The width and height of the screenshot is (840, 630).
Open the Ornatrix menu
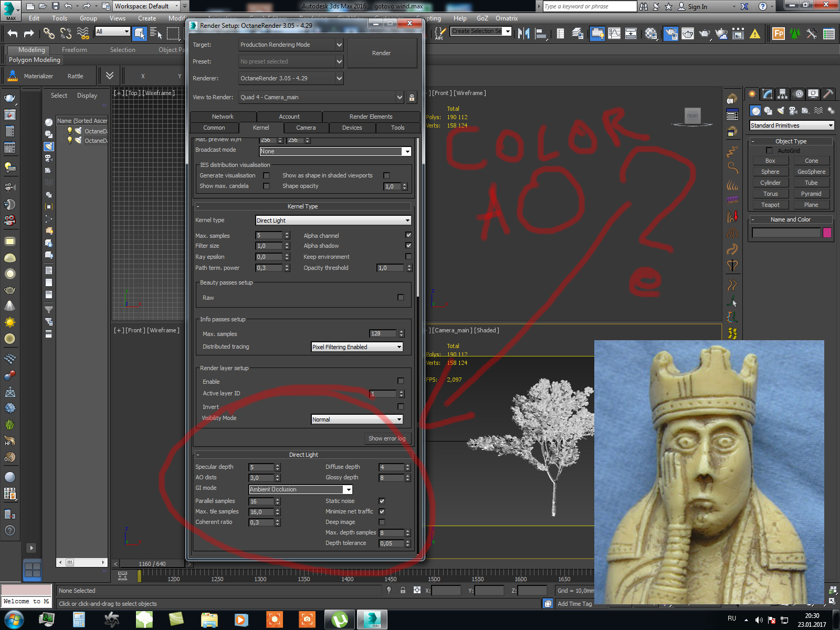[507, 18]
